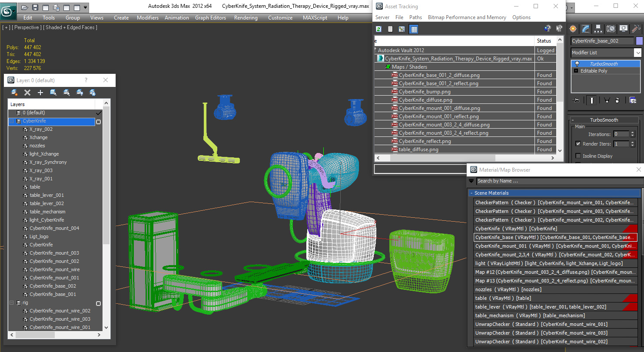Click Status Log list icon in Asset Tracking
The height and width of the screenshot is (352, 644).
(390, 29)
